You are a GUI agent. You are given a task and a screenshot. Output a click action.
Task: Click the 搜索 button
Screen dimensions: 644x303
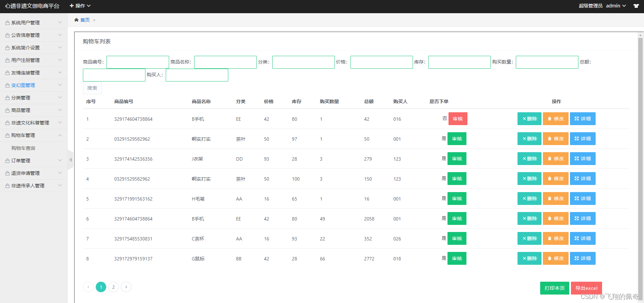pos(92,88)
